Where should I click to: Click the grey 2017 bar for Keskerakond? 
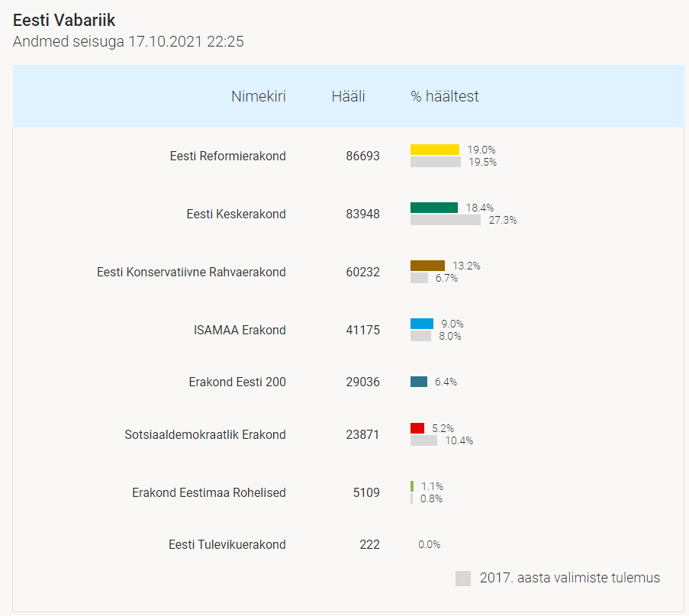446,220
